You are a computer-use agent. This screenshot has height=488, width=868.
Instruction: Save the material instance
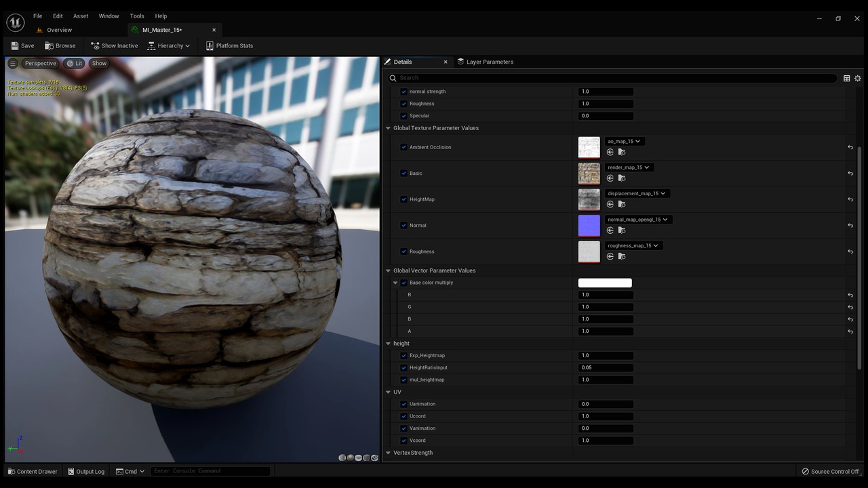pos(22,45)
